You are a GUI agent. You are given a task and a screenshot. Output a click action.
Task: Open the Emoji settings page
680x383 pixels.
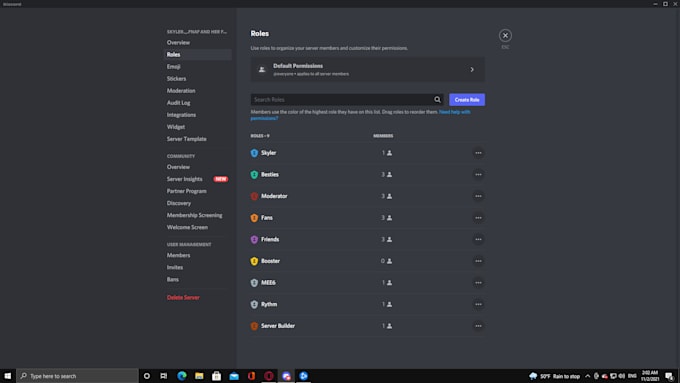point(173,67)
